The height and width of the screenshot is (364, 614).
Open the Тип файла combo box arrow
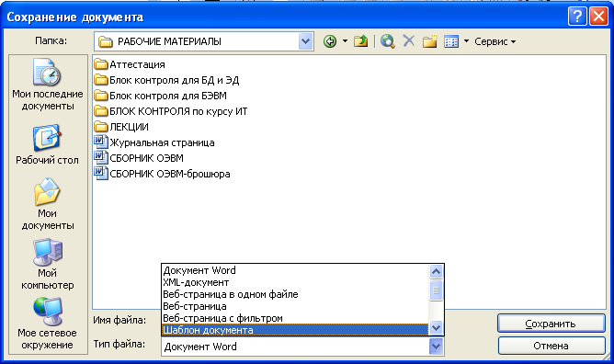click(x=436, y=346)
